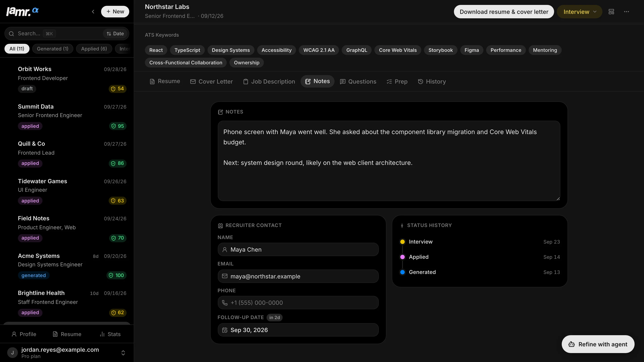The image size is (644, 362).
Task: Click the person icon in name field
Action: tap(225, 249)
